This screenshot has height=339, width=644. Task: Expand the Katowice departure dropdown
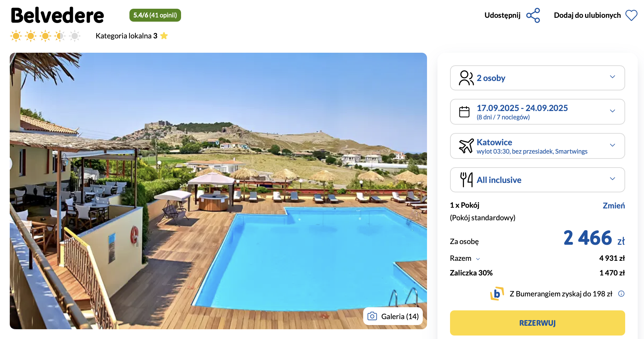[x=612, y=145]
